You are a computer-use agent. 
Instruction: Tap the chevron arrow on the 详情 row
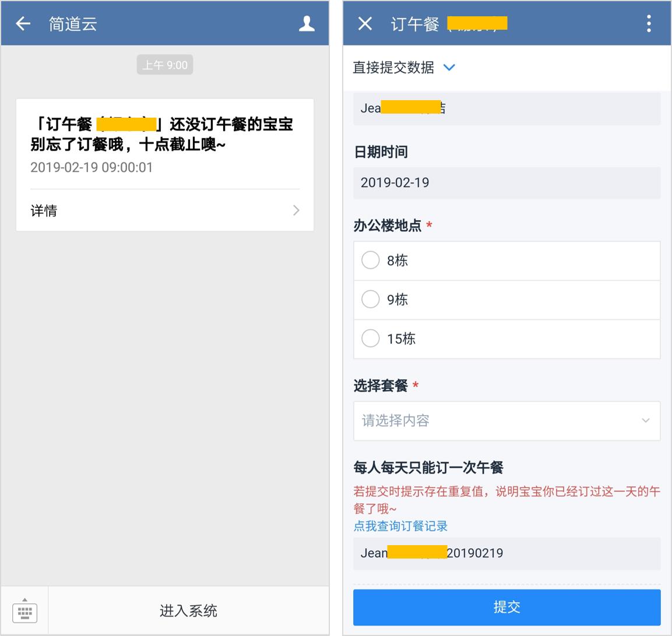295,210
